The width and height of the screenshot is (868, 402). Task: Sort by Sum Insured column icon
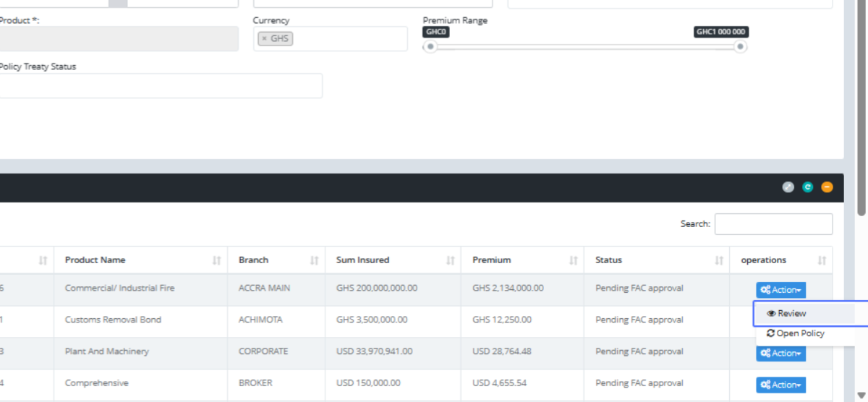click(450, 260)
